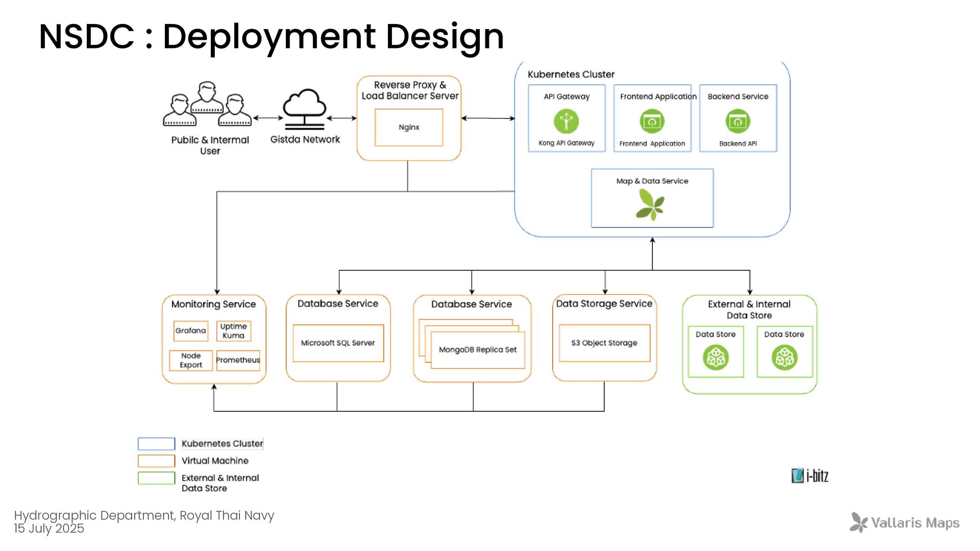Click the Gistda Network cloud icon

coord(305,109)
